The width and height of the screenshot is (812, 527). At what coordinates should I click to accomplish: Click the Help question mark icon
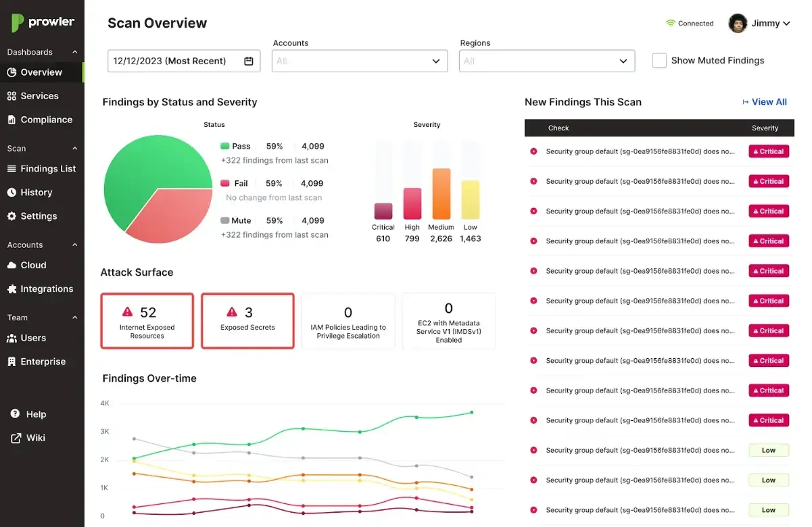16,414
